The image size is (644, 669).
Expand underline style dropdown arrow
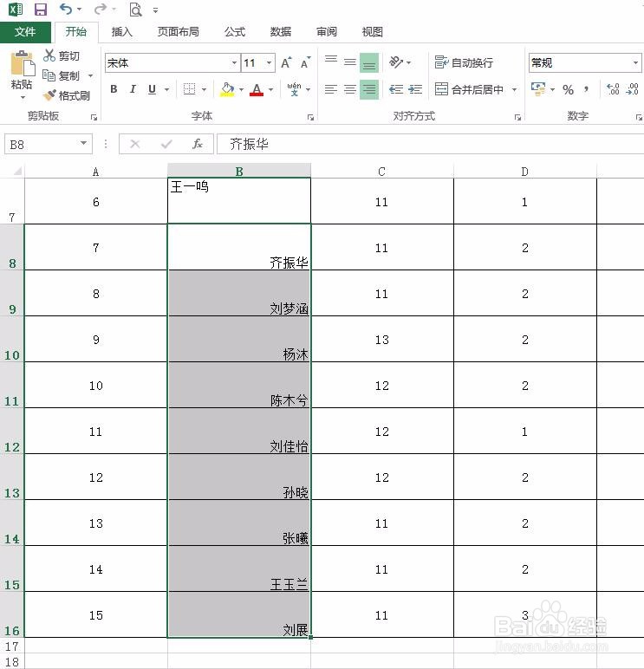(x=167, y=89)
